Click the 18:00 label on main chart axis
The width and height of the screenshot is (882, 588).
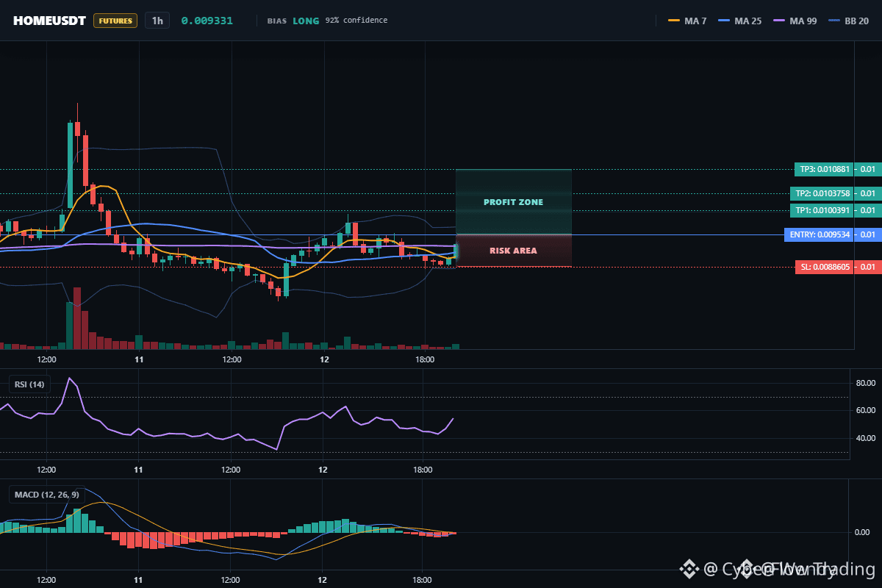[x=425, y=359]
